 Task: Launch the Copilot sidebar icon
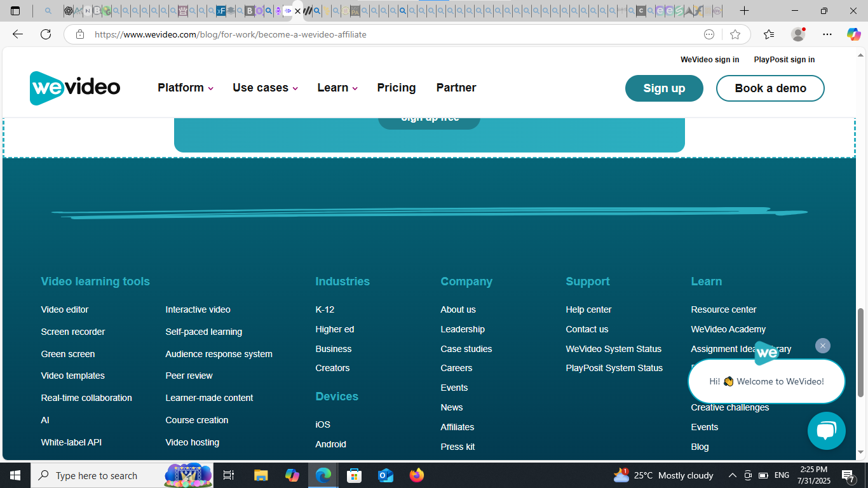pos(853,34)
